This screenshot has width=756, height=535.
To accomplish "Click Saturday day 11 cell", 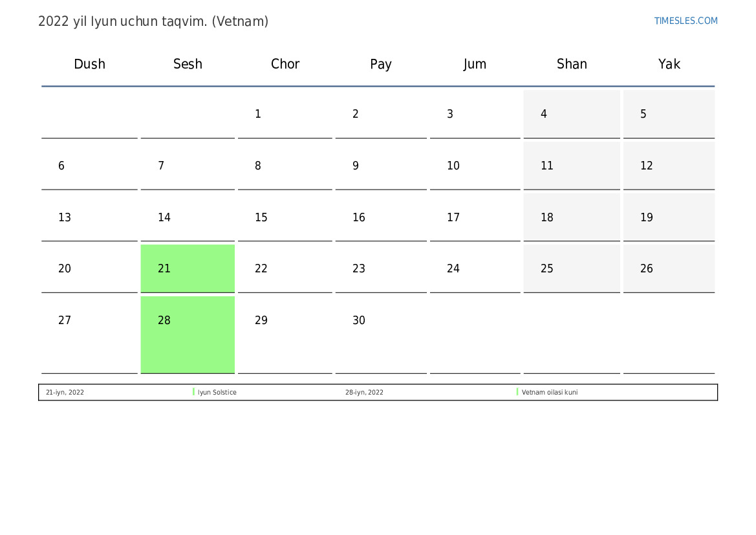I will click(572, 166).
